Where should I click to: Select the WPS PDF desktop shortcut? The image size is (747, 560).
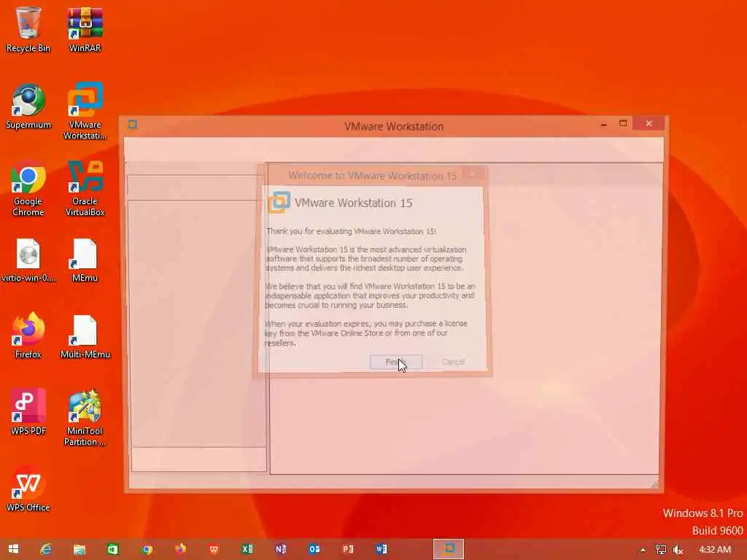tap(28, 412)
